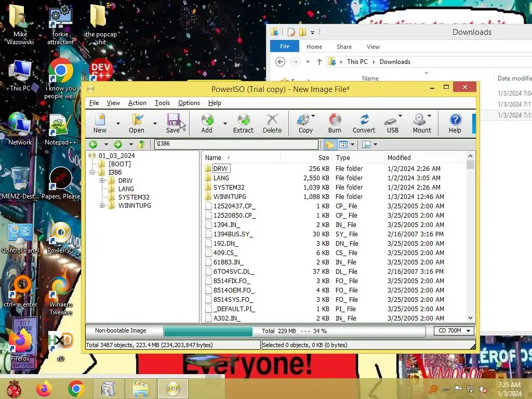The width and height of the screenshot is (532, 399).
Task: Open the Action menu
Action: 137,103
